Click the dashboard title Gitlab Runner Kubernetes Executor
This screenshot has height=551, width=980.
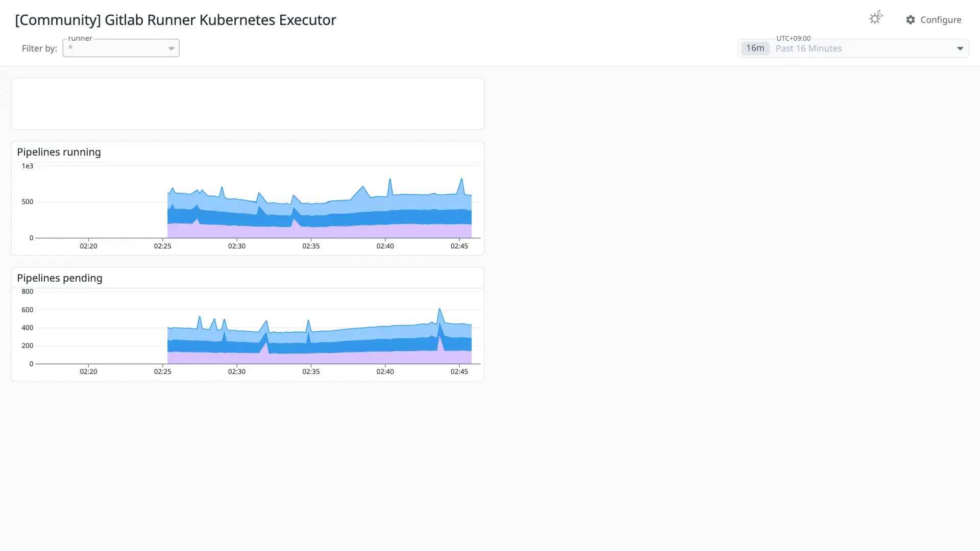pos(176,20)
